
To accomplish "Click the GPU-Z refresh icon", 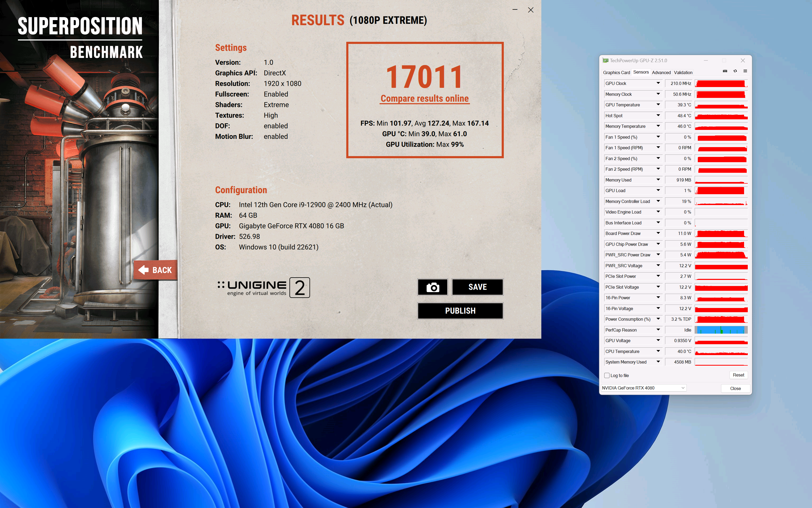I will [735, 71].
